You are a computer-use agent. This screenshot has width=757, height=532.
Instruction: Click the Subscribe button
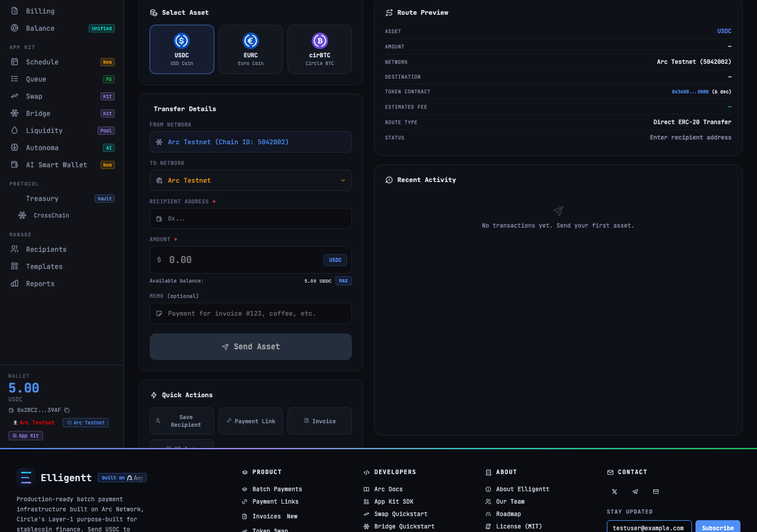click(x=718, y=528)
